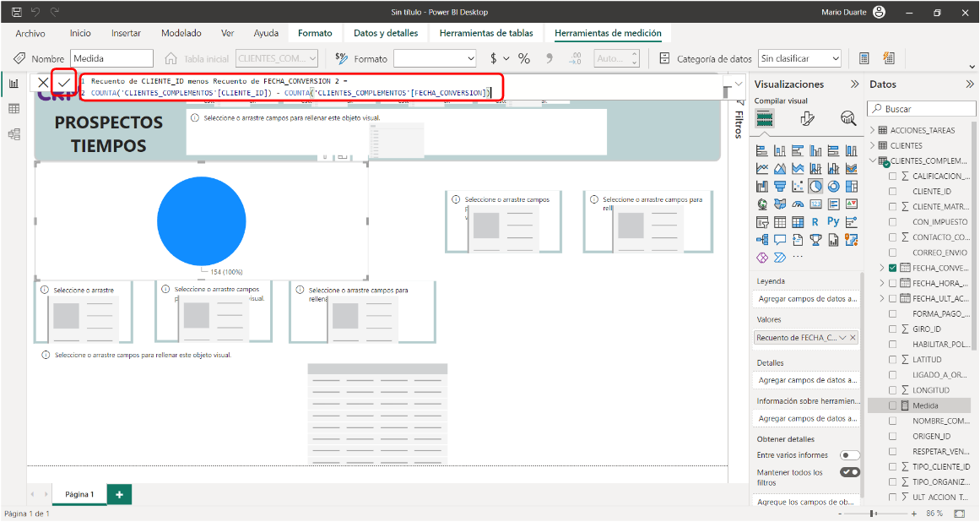The image size is (980, 522).
Task: Collapse the Datos pane
Action: click(969, 84)
